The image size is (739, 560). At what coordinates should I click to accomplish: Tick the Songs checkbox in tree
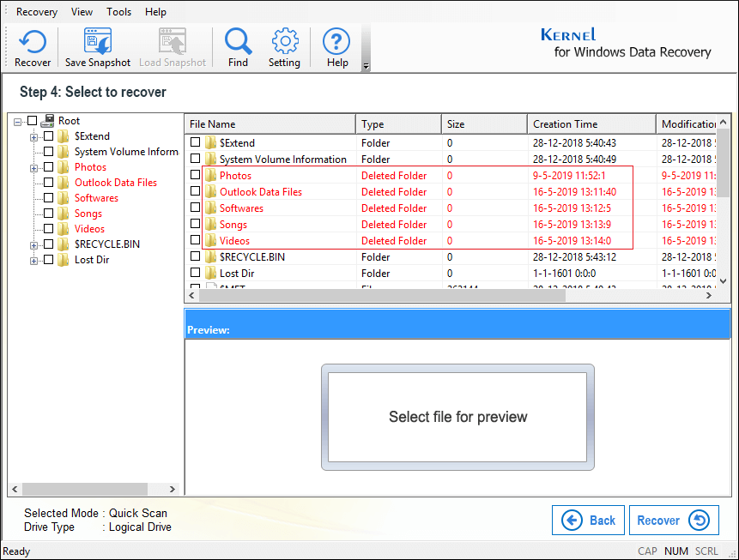(49, 214)
